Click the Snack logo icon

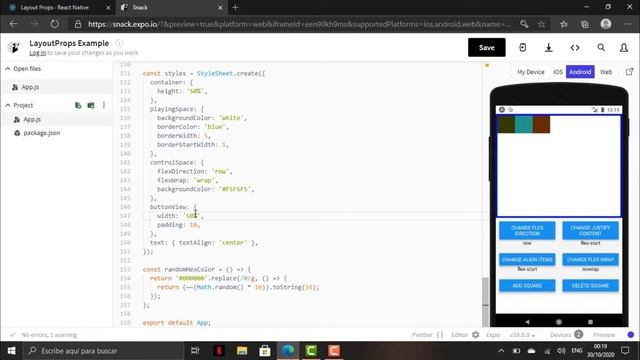click(x=13, y=47)
